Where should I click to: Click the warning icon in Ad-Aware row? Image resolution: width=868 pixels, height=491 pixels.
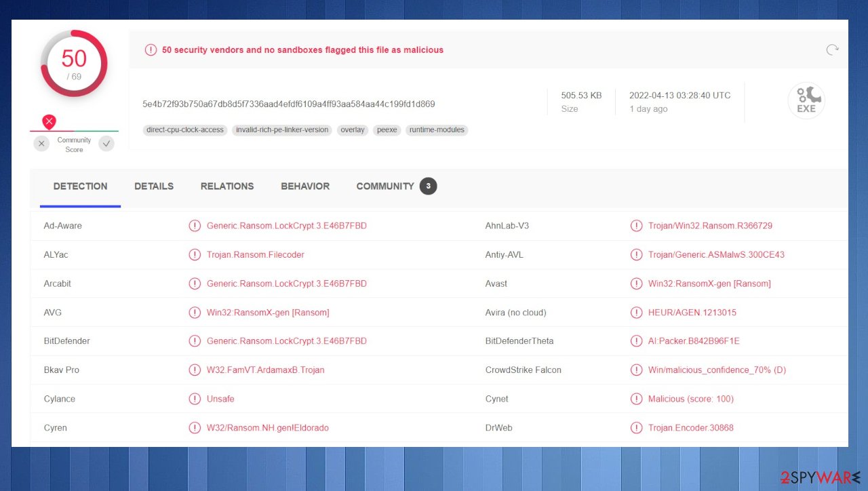pos(195,226)
